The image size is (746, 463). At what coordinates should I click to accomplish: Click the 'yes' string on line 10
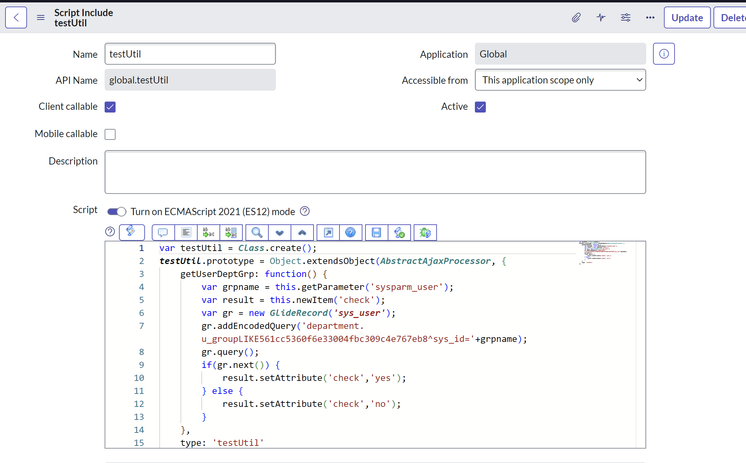[x=383, y=378]
